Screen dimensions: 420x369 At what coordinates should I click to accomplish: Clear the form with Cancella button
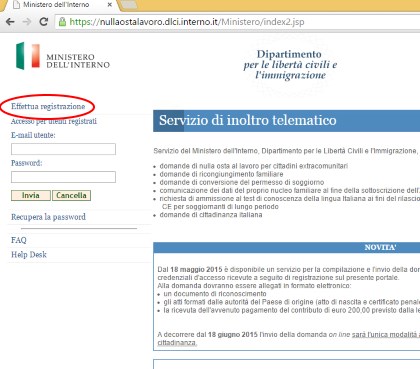point(71,195)
